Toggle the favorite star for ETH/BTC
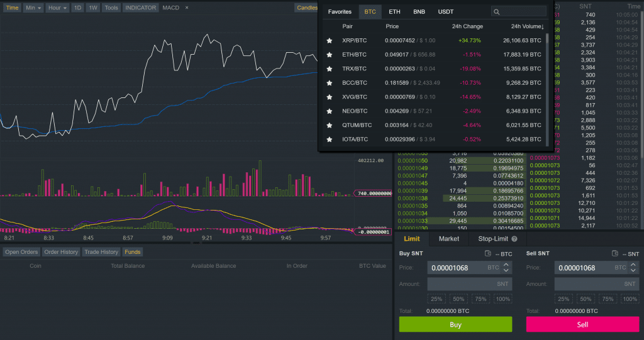Viewport: 644px width, 340px height. [x=330, y=55]
